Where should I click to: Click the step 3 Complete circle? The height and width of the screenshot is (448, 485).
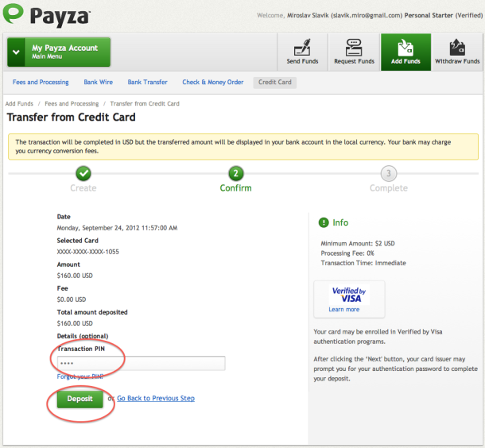(389, 173)
